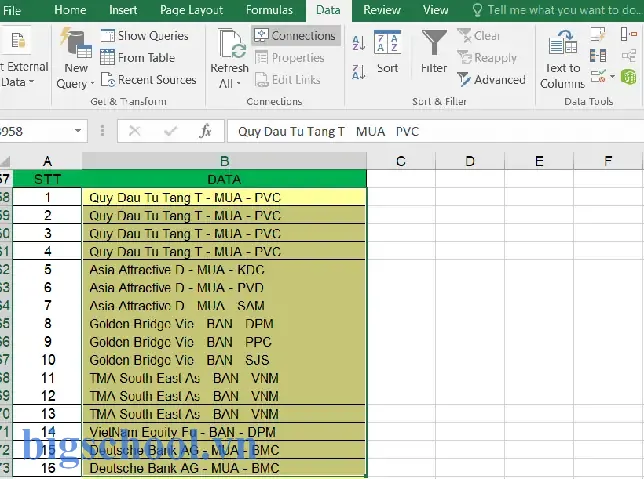This screenshot has height=479, width=644.
Task: Click the Get External Data icon
Action: tap(18, 41)
